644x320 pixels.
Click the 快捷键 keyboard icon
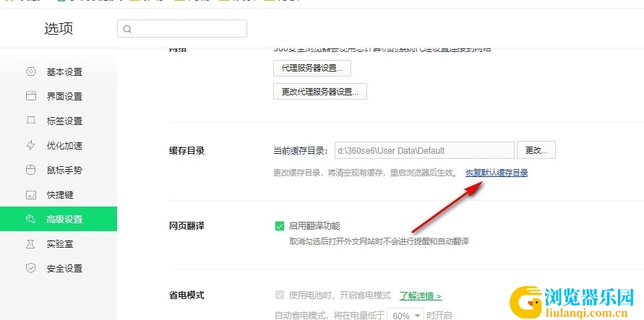[x=31, y=195]
